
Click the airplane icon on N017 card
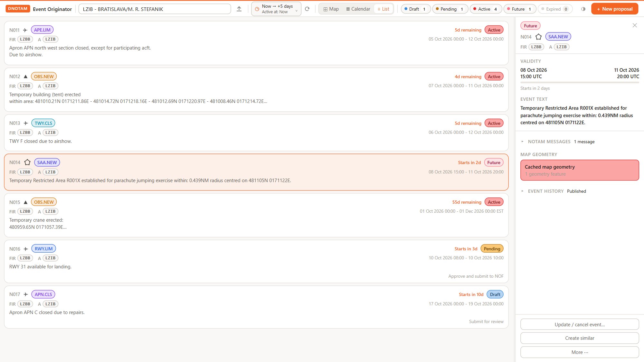tap(26, 294)
